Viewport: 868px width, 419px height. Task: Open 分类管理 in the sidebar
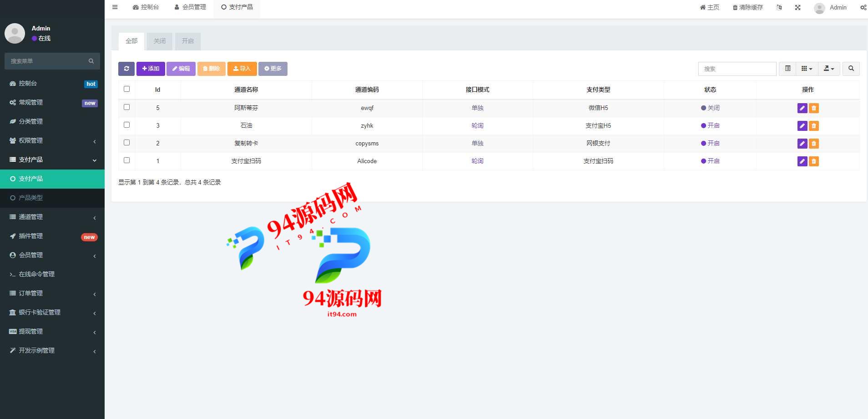[52, 122]
